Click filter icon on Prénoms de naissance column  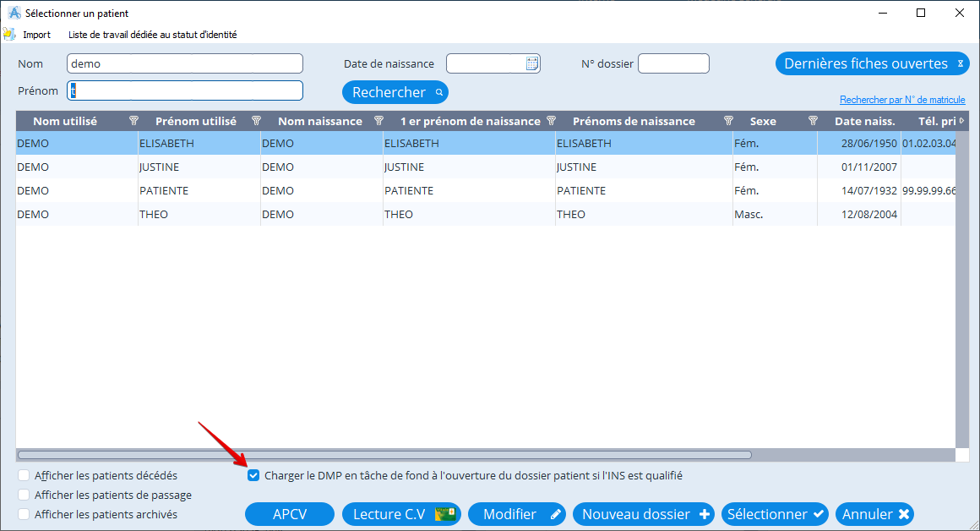[x=729, y=121]
